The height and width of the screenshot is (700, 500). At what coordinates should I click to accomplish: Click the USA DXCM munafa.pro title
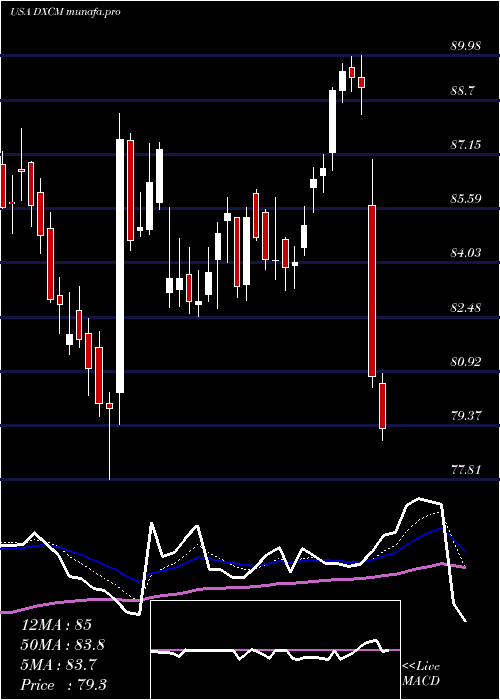pos(65,12)
